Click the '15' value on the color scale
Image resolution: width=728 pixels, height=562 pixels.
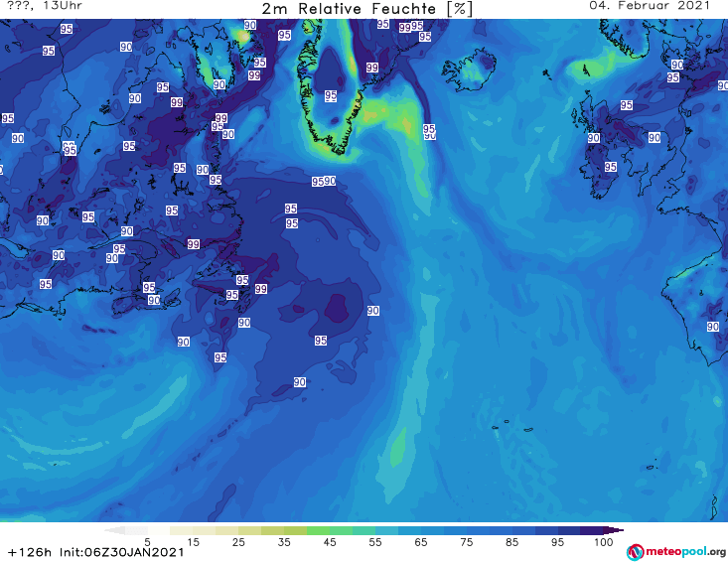click(x=193, y=542)
